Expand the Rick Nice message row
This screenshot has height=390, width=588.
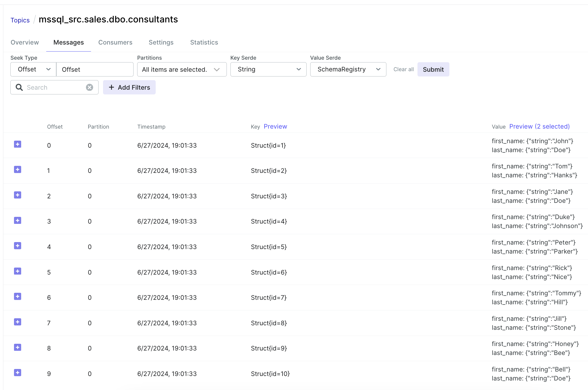(x=18, y=271)
